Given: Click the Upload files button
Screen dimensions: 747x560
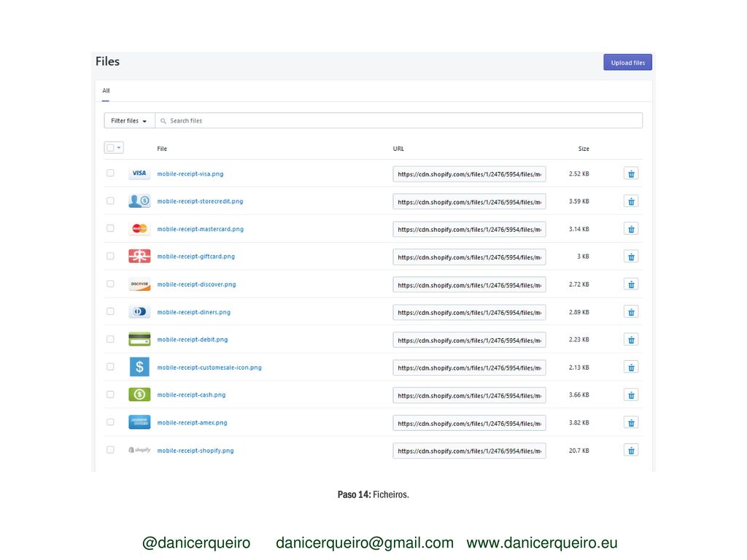Looking at the screenshot, I should 627,63.
